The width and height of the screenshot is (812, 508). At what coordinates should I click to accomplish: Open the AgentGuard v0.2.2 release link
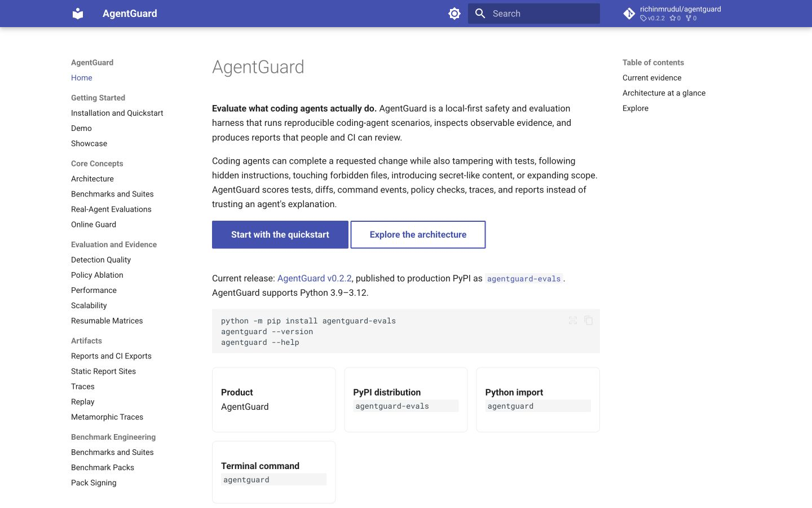(x=315, y=278)
